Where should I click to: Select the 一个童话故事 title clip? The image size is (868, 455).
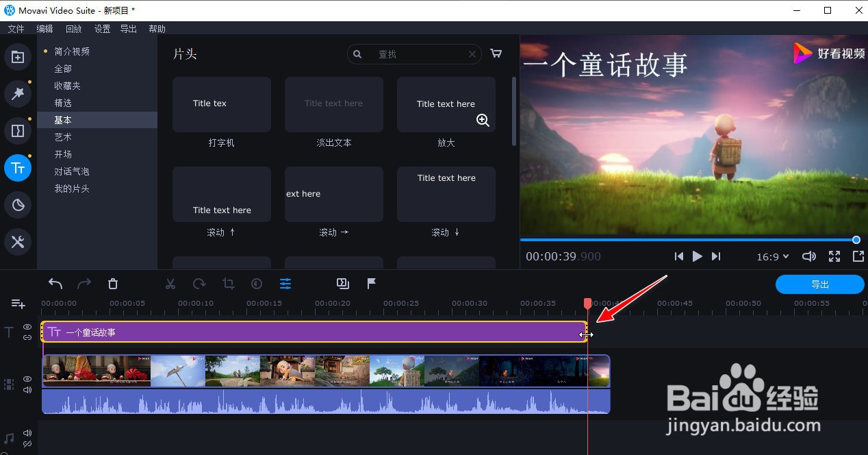click(x=314, y=332)
